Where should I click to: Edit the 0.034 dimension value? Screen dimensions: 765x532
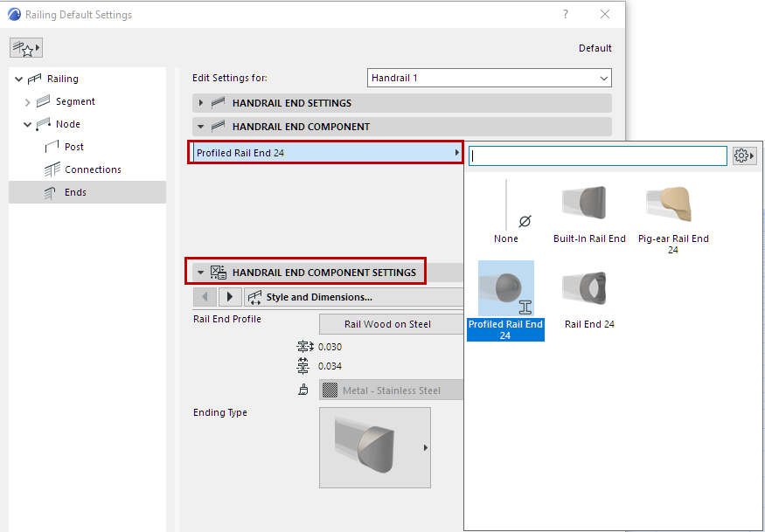point(330,366)
